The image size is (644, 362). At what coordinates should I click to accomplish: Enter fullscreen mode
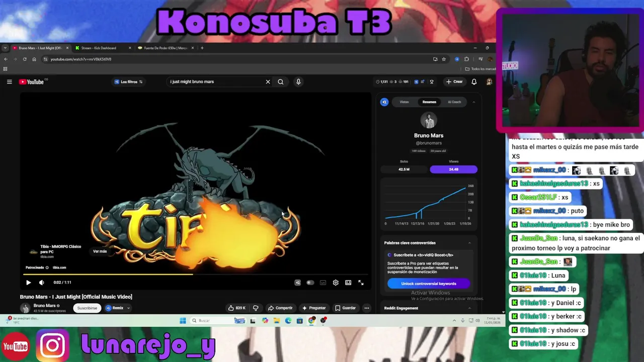click(361, 283)
